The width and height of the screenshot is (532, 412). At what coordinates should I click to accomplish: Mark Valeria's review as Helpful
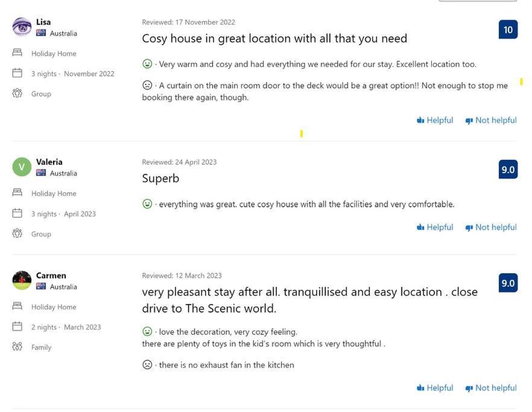435,227
